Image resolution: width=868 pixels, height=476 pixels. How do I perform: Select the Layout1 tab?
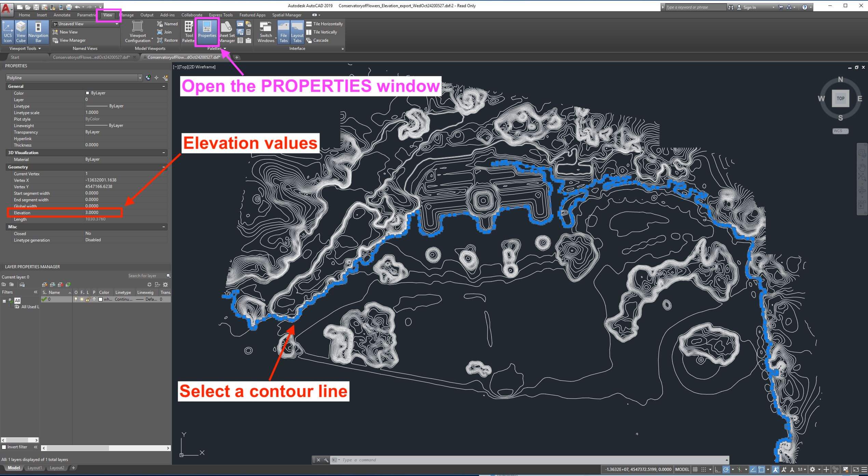(x=35, y=468)
